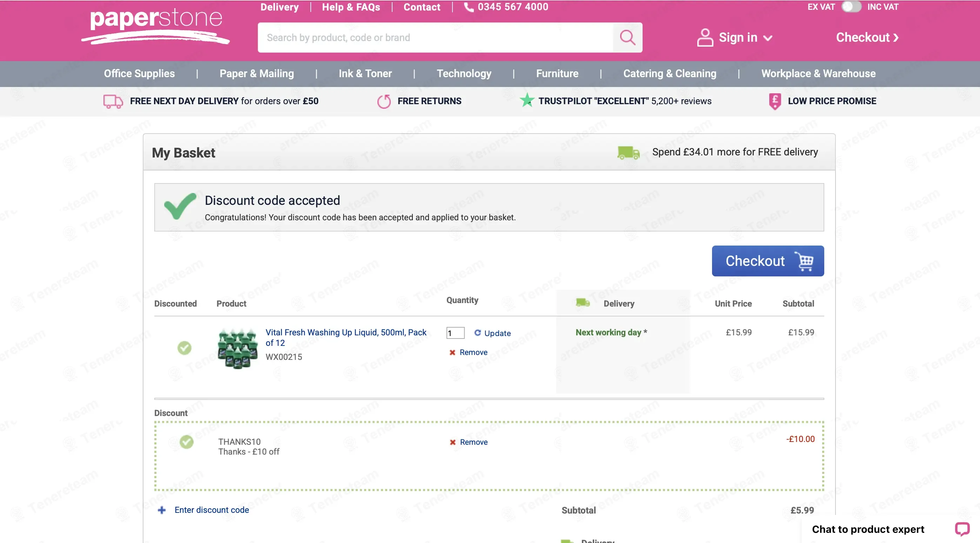Click the Checkout link in the header
Screen dimensions: 980x543
867,37
